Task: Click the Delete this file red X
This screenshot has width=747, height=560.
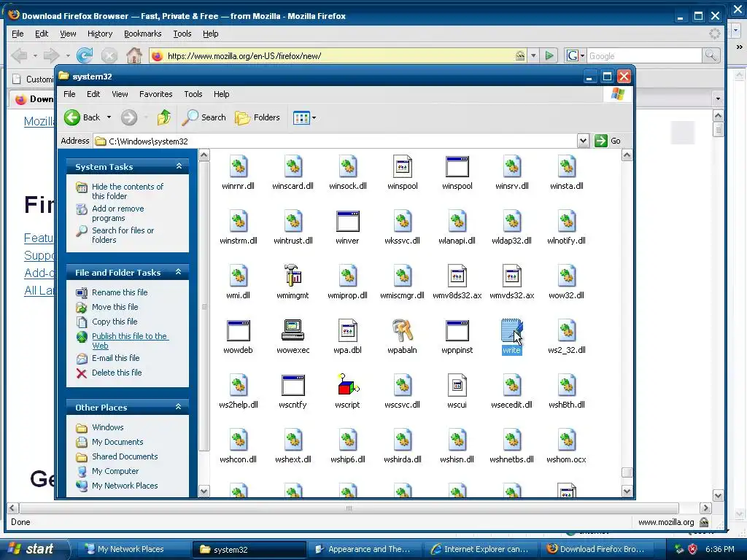Action: pos(82,373)
